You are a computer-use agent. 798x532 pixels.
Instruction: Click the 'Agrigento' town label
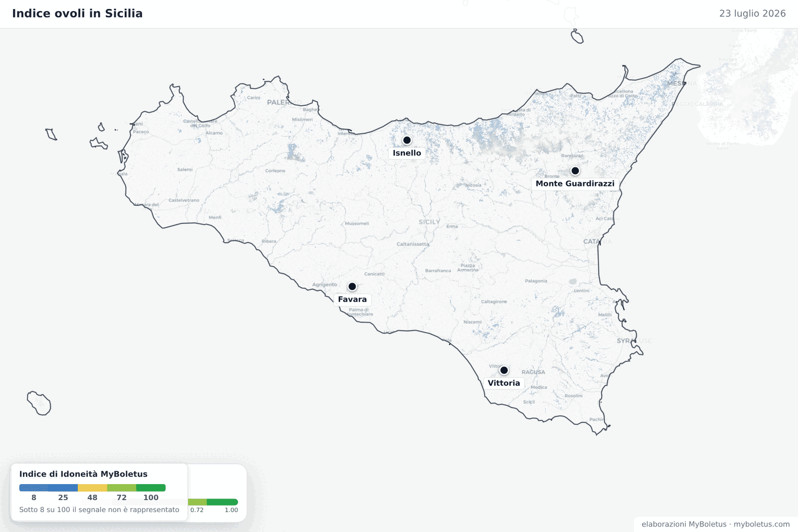coord(325,285)
